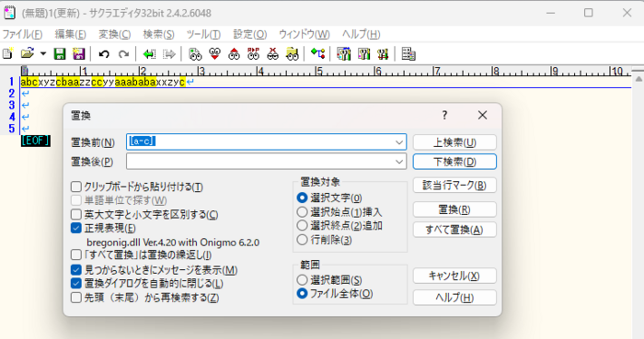Open the 設定(O) menu
The image size is (644, 339).
click(x=250, y=34)
